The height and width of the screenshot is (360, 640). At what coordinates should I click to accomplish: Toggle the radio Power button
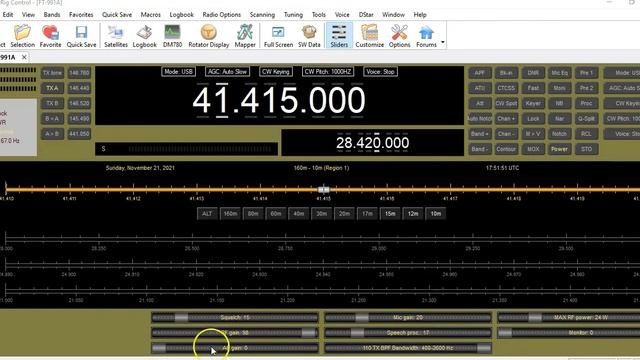click(x=560, y=149)
